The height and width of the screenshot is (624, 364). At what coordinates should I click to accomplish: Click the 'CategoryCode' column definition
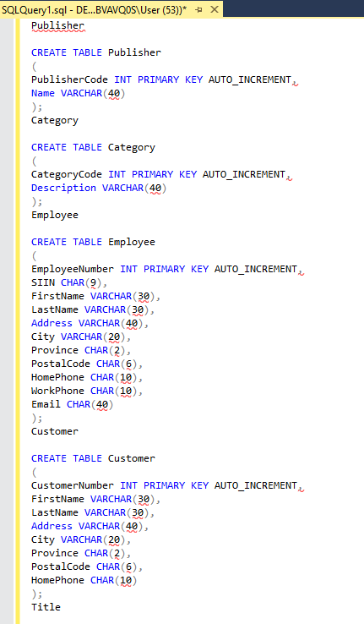click(x=161, y=174)
